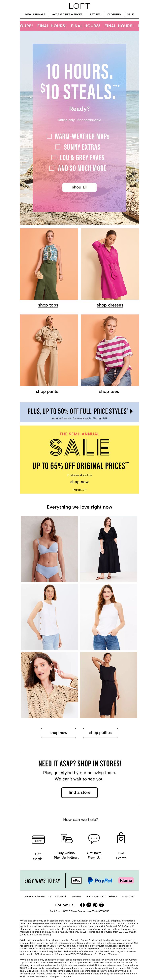This screenshot has width=159, height=980.
Task: Click the shop dresses link
Action: point(110,305)
